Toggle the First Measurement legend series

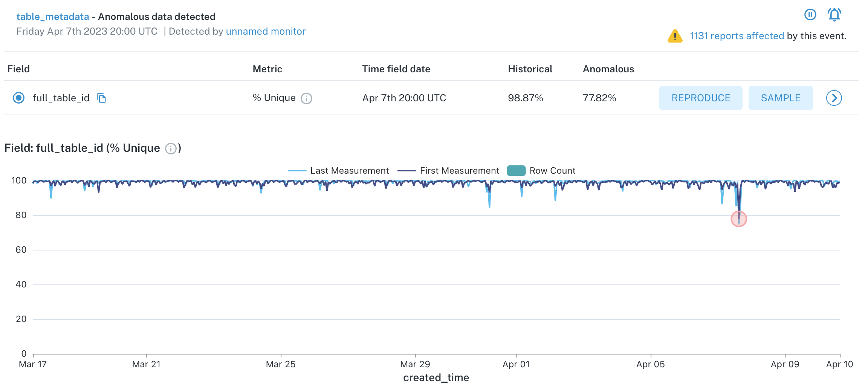pyautogui.click(x=448, y=171)
